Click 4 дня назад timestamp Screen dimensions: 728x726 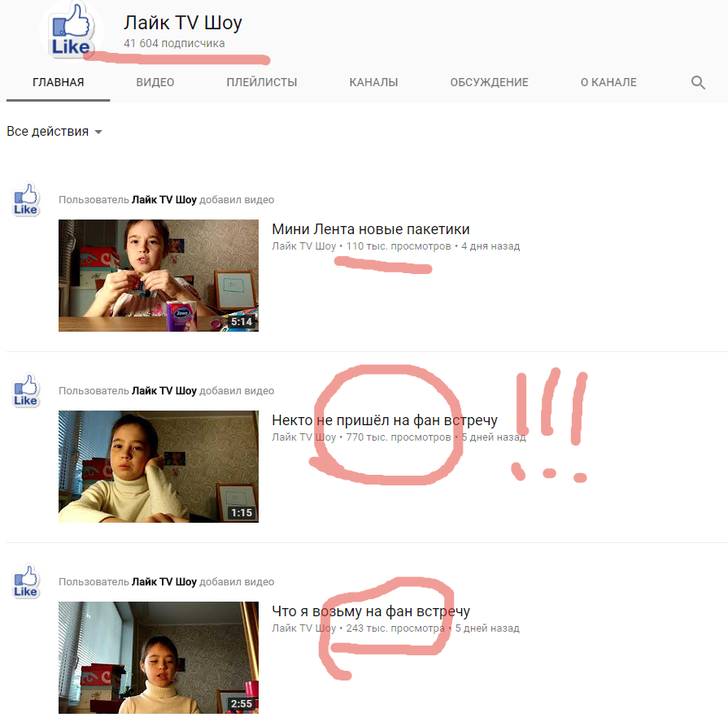point(490,246)
